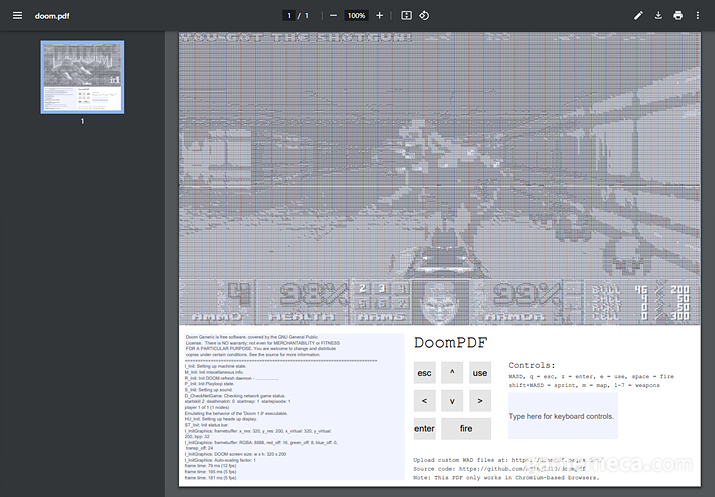The width and height of the screenshot is (715, 497).
Task: Click the page number field
Action: (289, 16)
